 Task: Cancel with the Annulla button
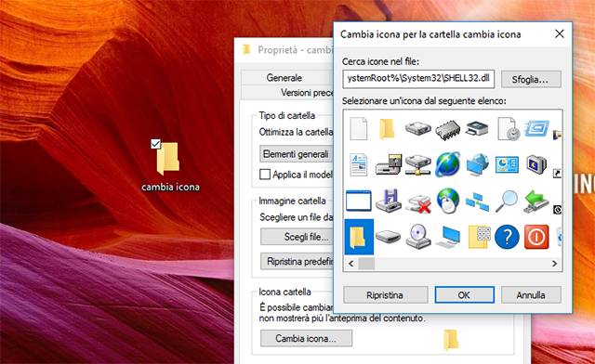(531, 294)
